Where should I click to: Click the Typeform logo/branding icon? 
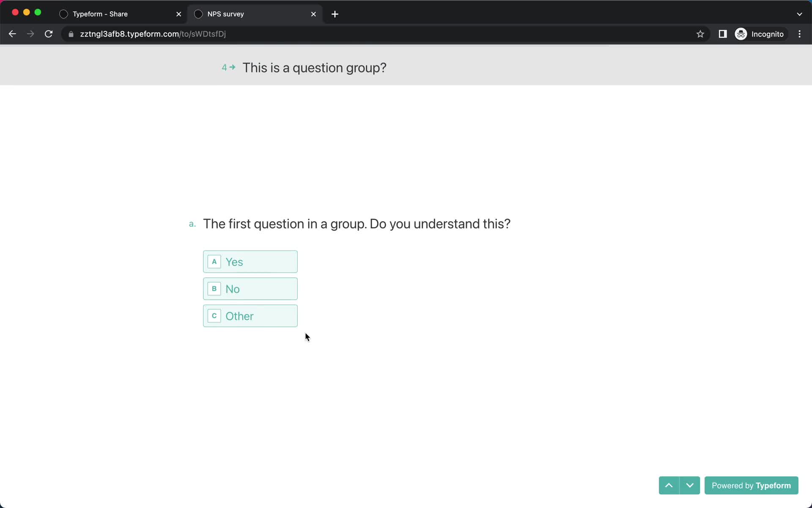(752, 485)
